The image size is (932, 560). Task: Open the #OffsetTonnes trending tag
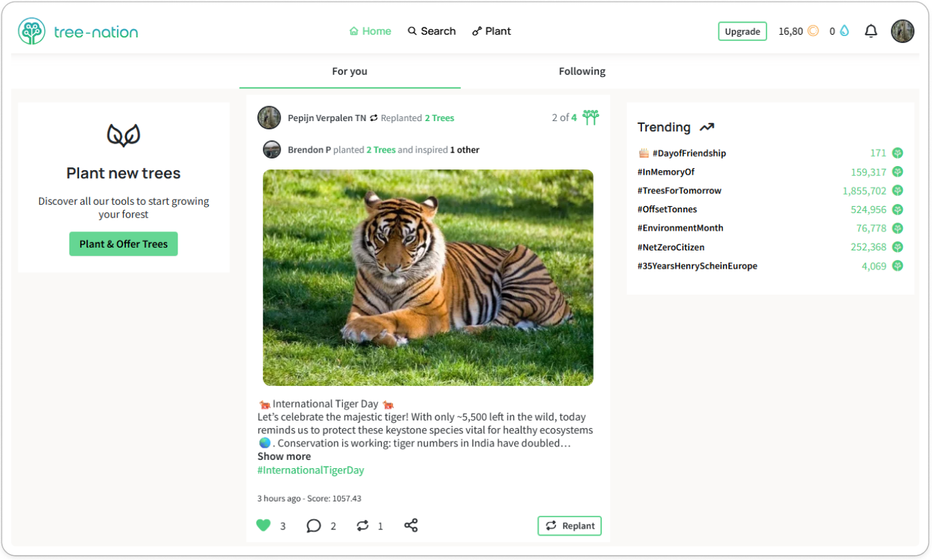tap(667, 210)
